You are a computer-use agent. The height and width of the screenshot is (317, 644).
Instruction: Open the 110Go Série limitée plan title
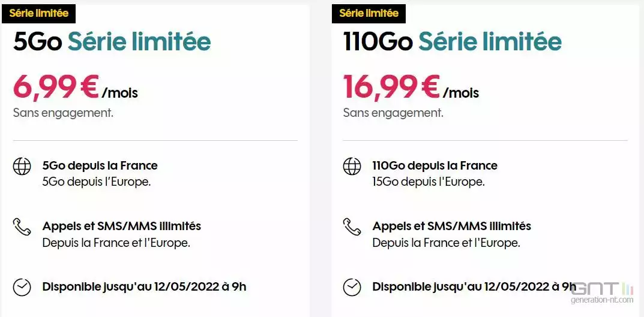(x=452, y=41)
